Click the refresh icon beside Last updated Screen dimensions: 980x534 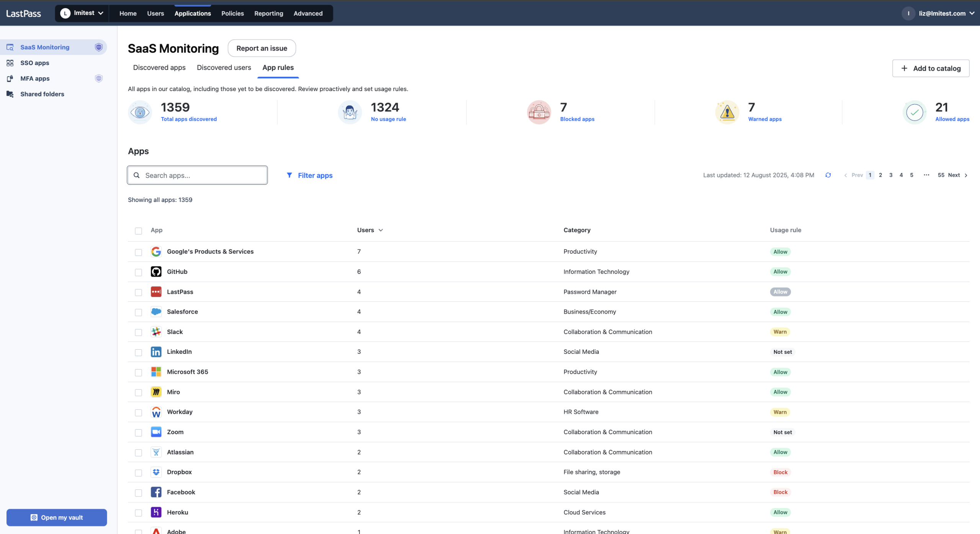coord(828,175)
